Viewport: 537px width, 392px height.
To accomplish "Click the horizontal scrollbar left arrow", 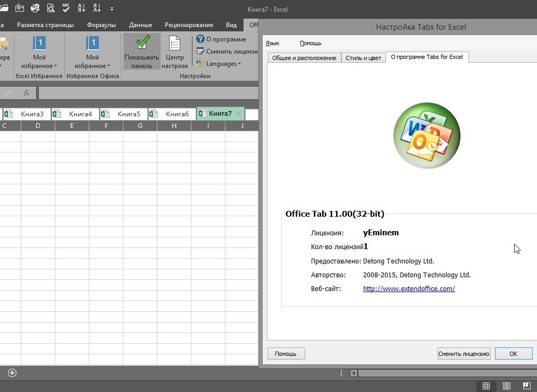I will tap(354, 373).
